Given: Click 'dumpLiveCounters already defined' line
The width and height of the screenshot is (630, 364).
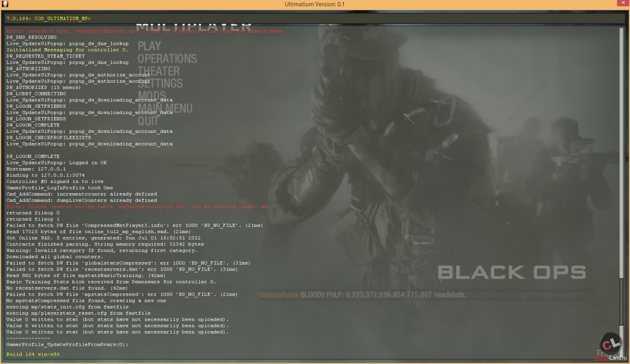Looking at the screenshot, I should [x=82, y=200].
